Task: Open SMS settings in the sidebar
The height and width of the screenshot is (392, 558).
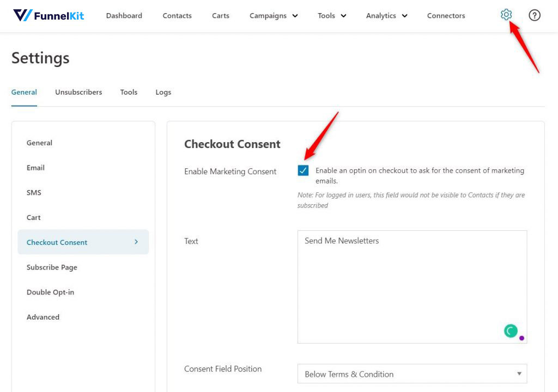Action: (34, 192)
